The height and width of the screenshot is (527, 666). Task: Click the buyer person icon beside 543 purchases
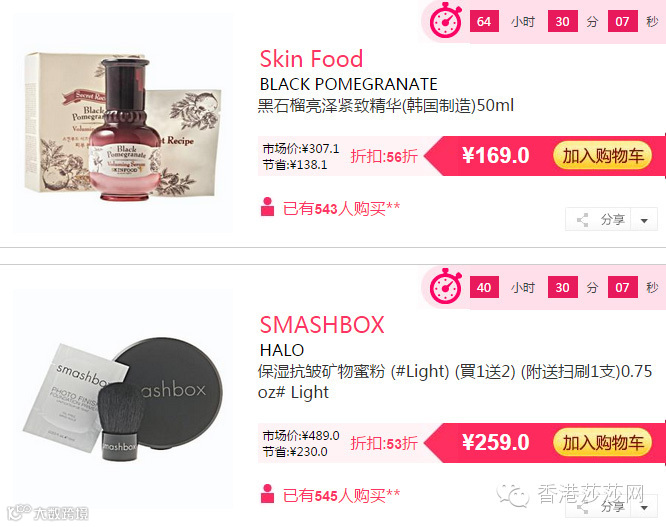pyautogui.click(x=267, y=207)
